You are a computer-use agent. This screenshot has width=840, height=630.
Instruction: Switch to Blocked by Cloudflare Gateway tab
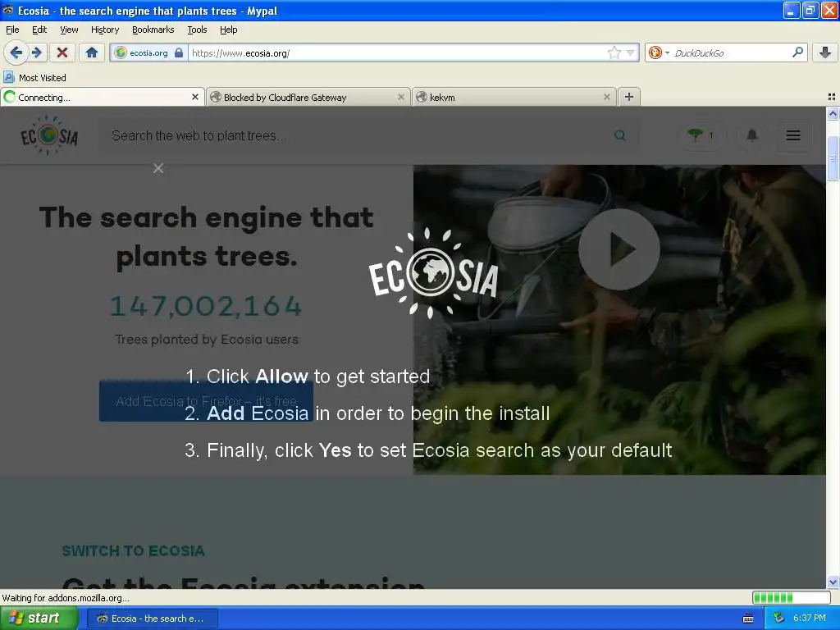308,97
